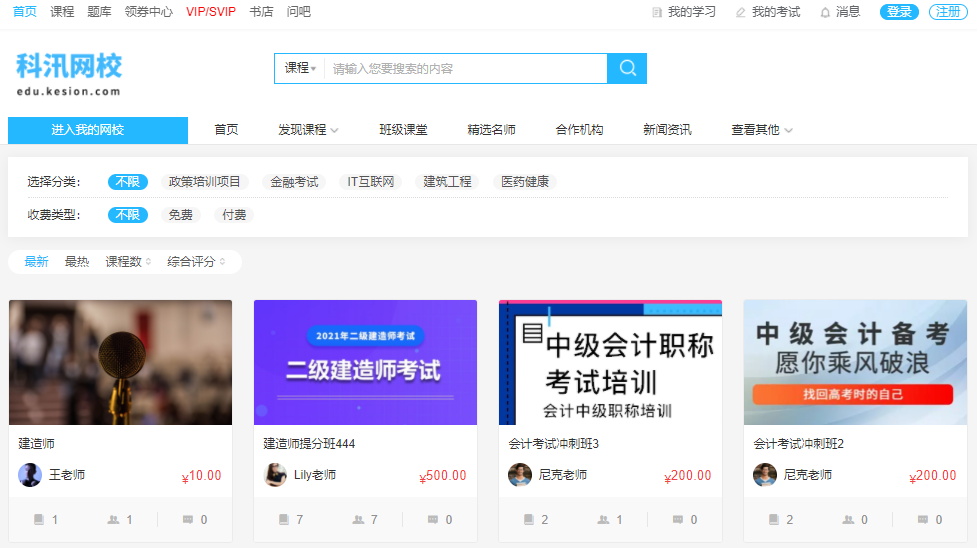Open the 班级课堂 navigation item

click(x=403, y=130)
